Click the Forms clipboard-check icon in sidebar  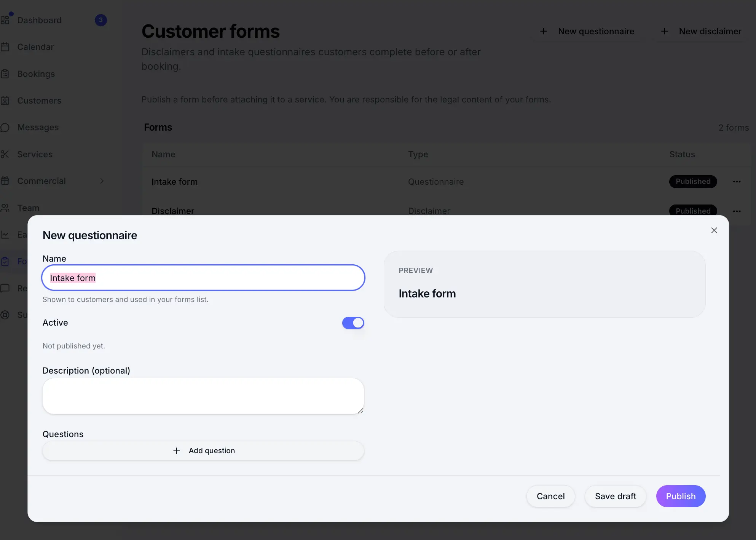pyautogui.click(x=5, y=261)
